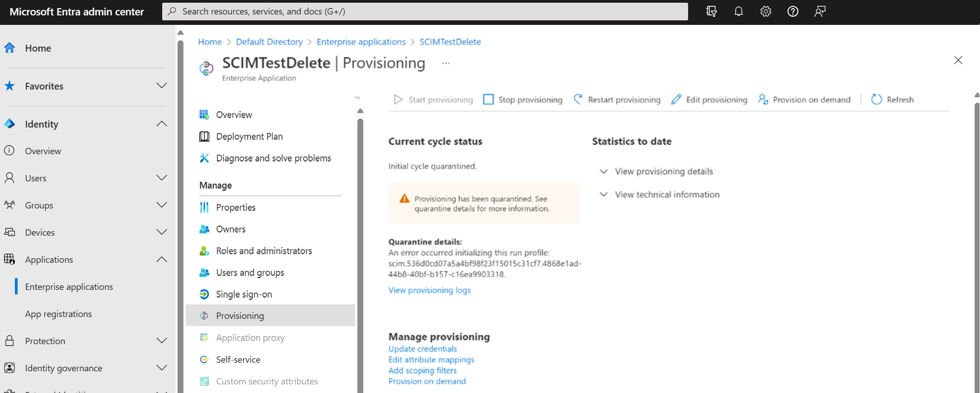Collapse the Identity section
Viewport: 980px width, 393px height.
[x=161, y=123]
